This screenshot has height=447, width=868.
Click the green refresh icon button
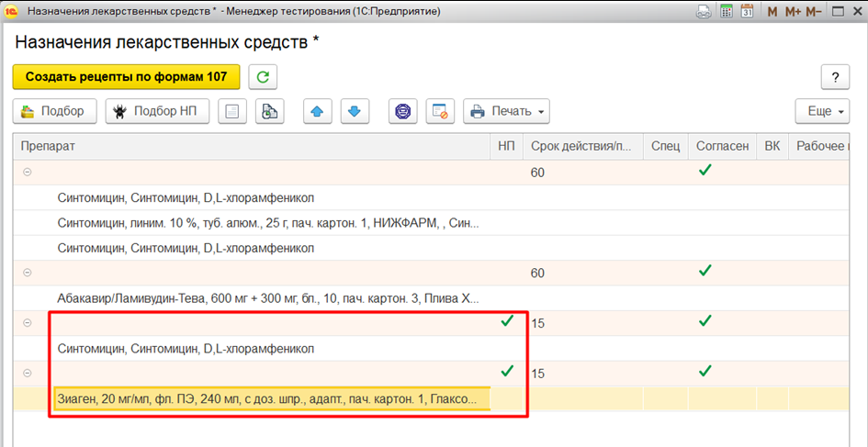click(264, 76)
